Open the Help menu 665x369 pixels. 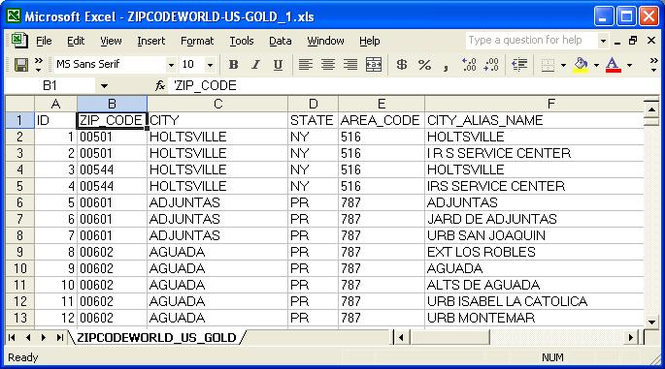click(x=369, y=41)
